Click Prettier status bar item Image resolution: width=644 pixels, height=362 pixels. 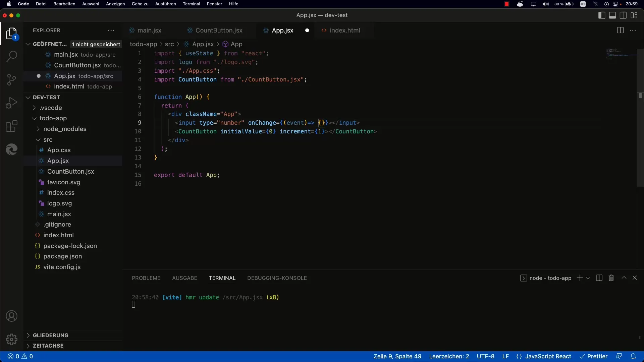coord(594,356)
